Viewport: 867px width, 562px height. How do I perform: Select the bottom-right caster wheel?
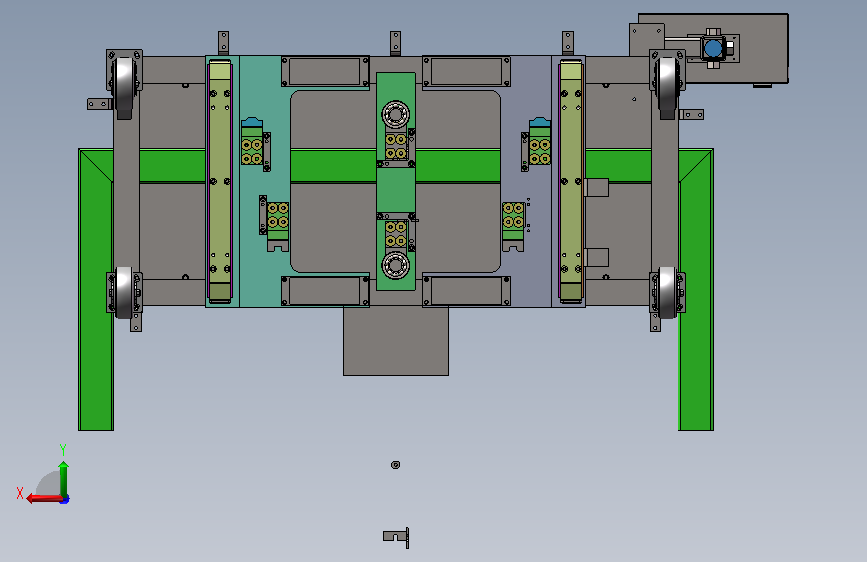tap(668, 293)
